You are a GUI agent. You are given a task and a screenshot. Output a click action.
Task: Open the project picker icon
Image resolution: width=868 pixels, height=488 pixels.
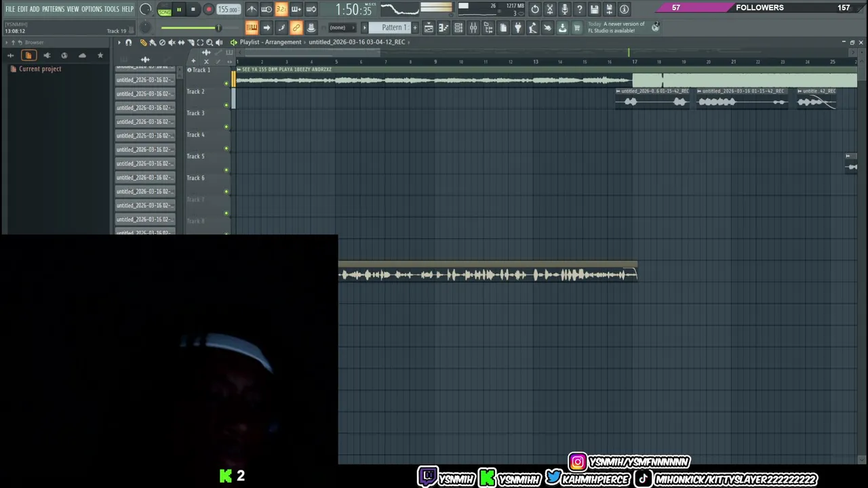click(x=503, y=28)
